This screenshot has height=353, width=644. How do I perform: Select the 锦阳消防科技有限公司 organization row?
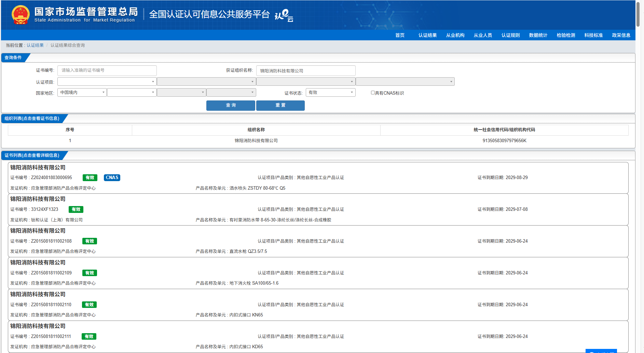pyautogui.click(x=318, y=141)
